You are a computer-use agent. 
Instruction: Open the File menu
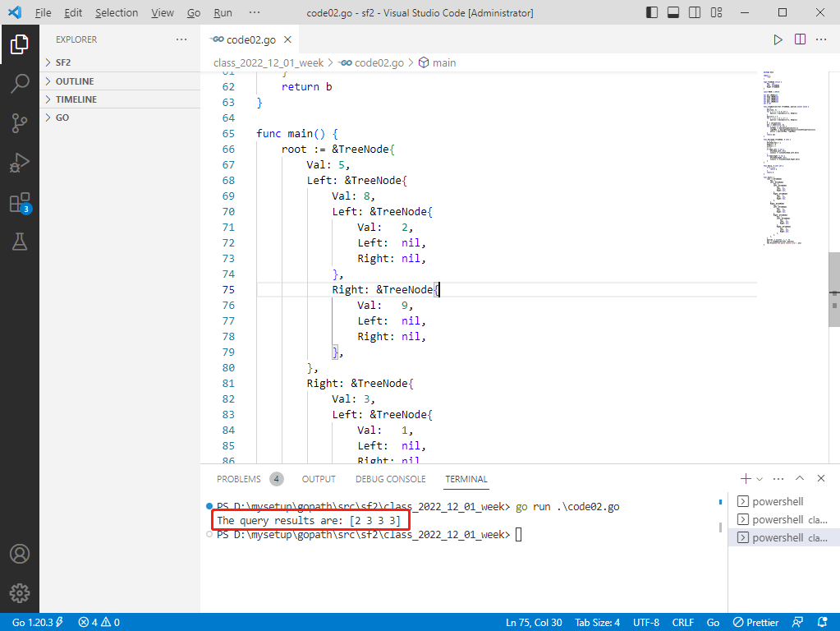43,12
